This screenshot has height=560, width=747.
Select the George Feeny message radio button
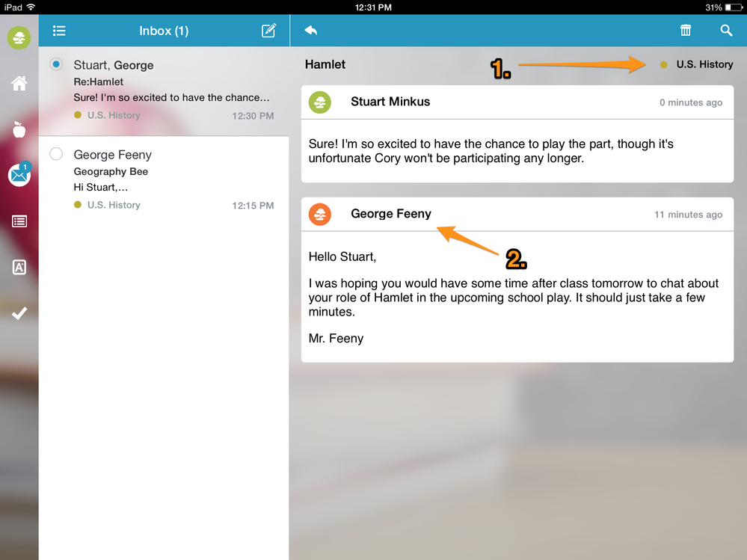pyautogui.click(x=56, y=154)
